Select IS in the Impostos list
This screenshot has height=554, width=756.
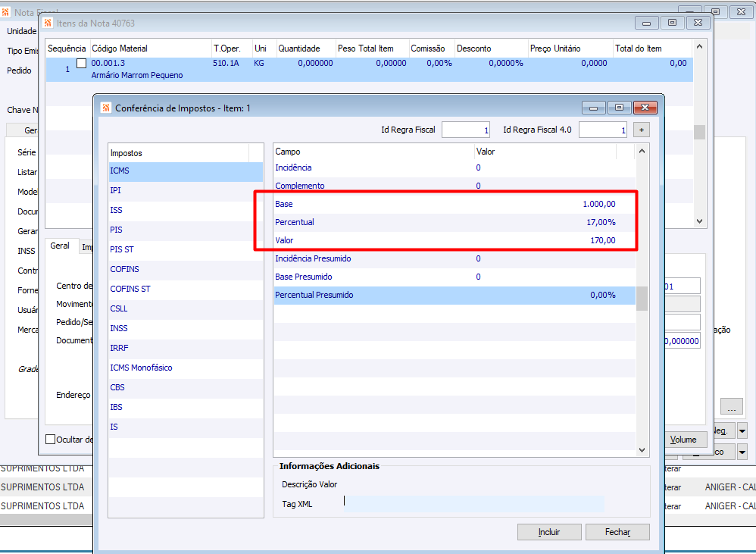(186, 427)
